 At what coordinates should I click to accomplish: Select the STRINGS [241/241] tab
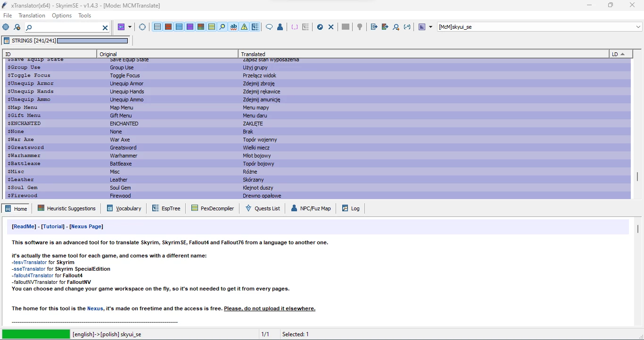[x=66, y=41]
